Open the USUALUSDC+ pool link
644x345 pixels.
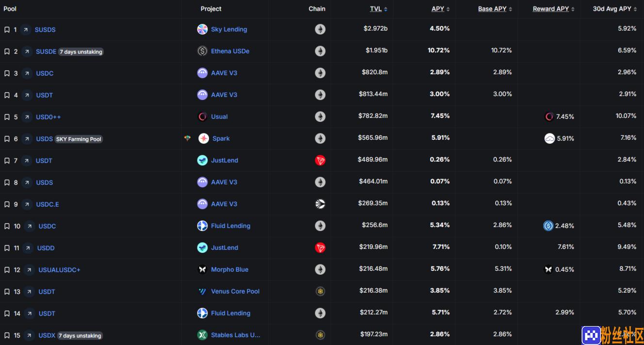[x=59, y=270]
